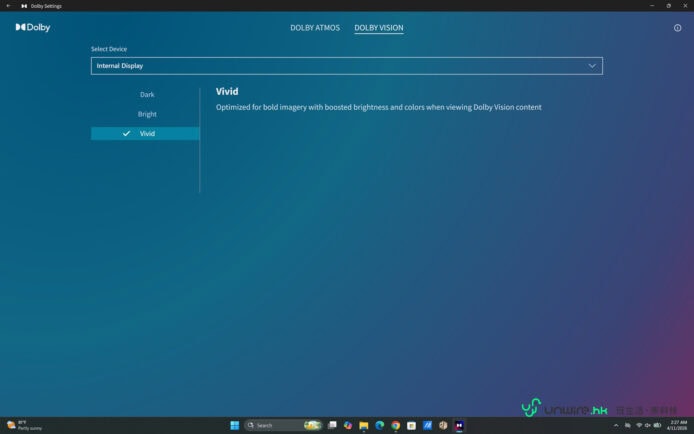This screenshot has height=434, width=694.
Task: Click the Select Device label
Action: pyautogui.click(x=109, y=49)
